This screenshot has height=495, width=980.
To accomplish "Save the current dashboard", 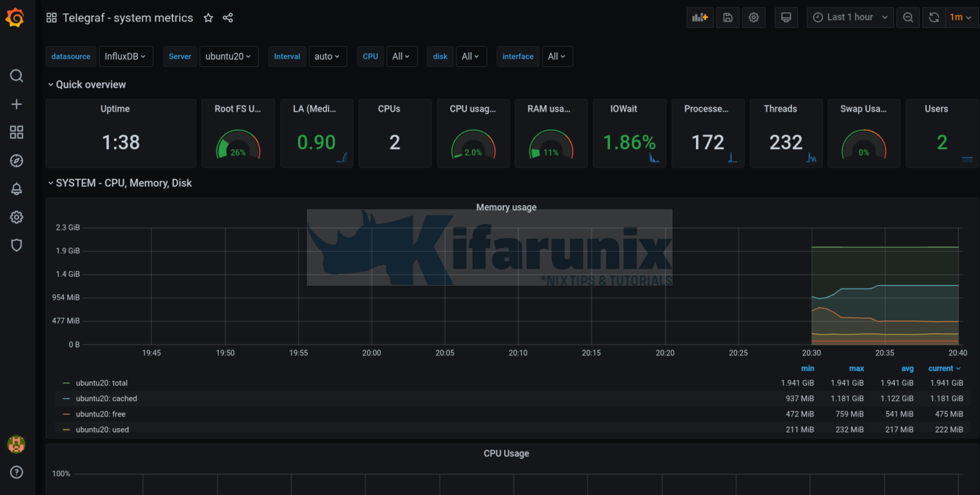I will (727, 17).
